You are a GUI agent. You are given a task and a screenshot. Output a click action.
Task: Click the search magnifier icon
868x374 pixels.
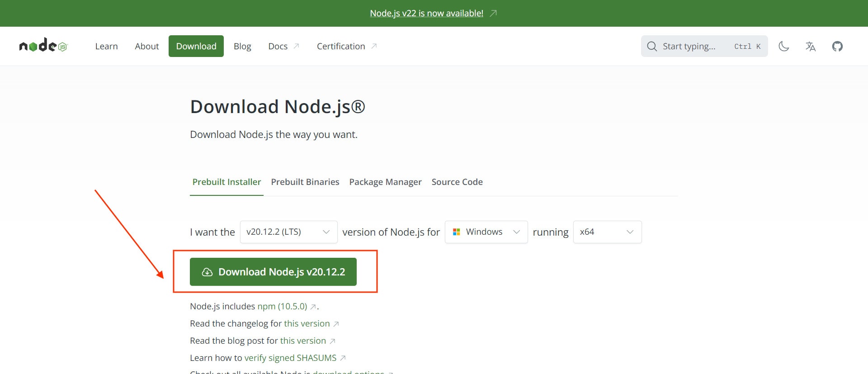[x=652, y=46]
